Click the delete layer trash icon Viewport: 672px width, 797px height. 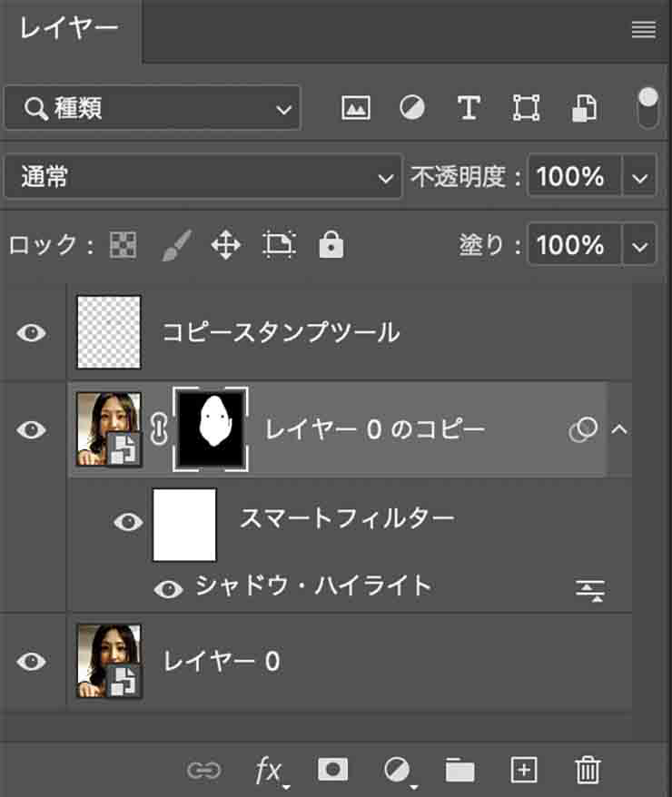pos(588,770)
